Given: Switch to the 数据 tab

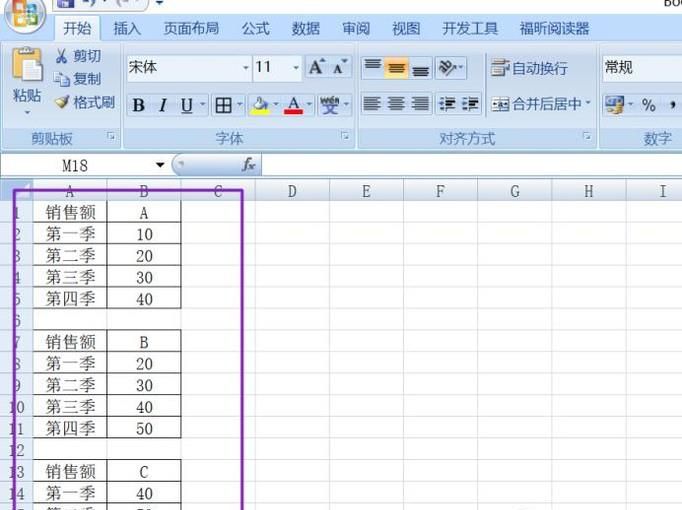Looking at the screenshot, I should tap(306, 29).
